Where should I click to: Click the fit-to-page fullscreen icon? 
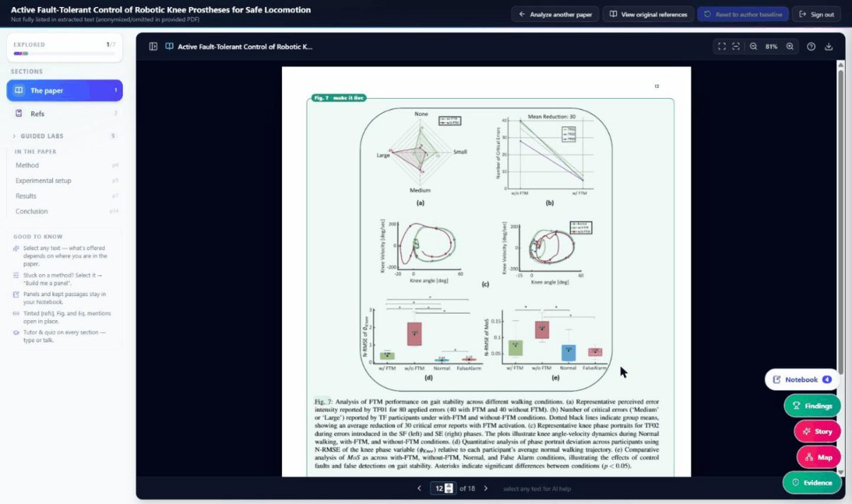pyautogui.click(x=722, y=47)
